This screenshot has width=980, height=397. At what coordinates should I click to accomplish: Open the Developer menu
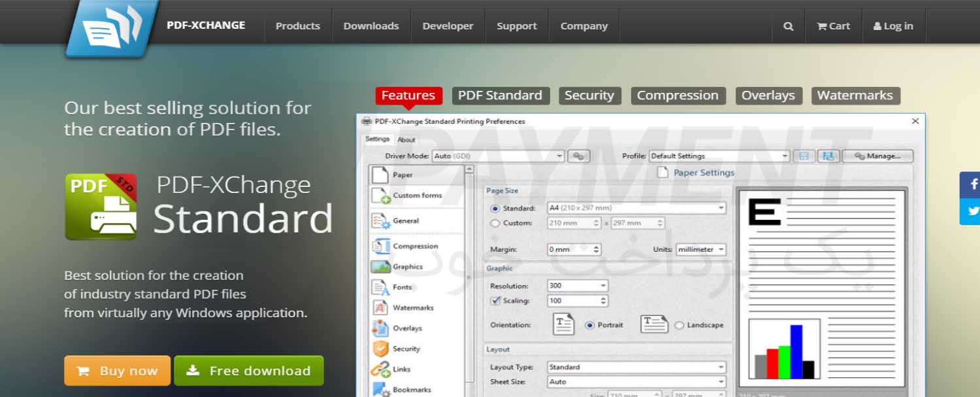pos(448,26)
